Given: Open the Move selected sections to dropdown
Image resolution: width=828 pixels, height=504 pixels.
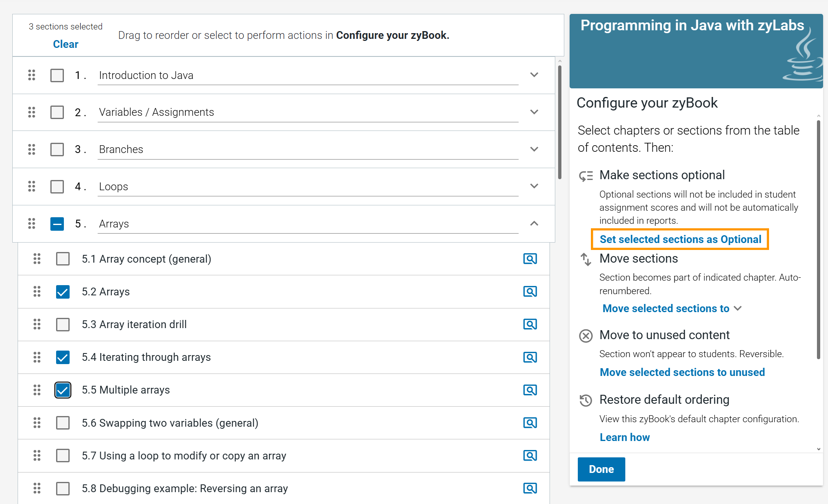Looking at the screenshot, I should click(672, 308).
